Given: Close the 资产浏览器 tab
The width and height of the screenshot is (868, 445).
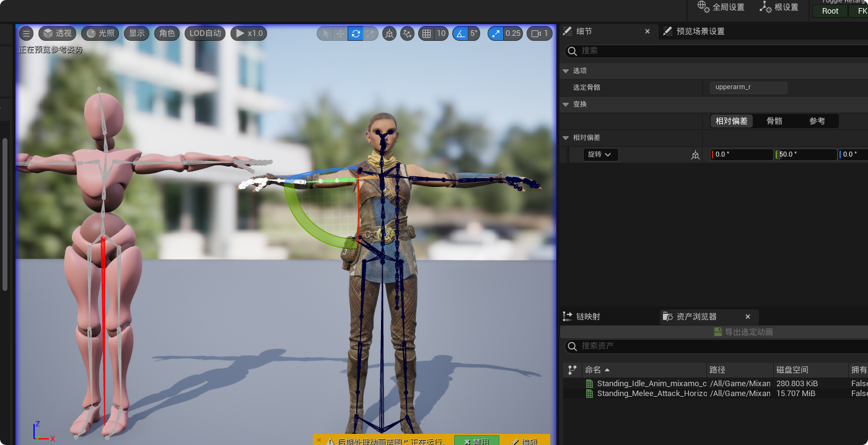Looking at the screenshot, I should point(748,317).
